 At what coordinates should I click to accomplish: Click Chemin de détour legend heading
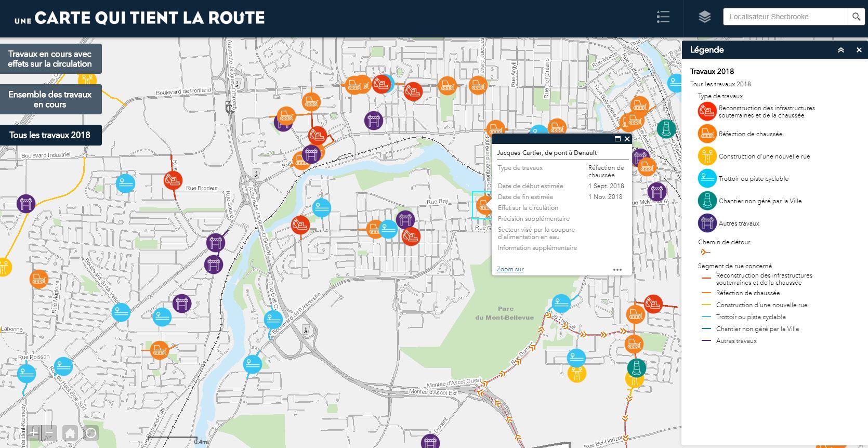tap(724, 242)
